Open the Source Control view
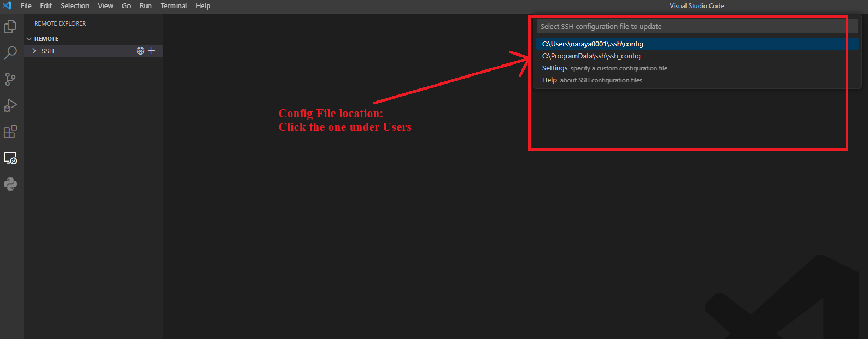Viewport: 868px width, 339px height. [10, 79]
